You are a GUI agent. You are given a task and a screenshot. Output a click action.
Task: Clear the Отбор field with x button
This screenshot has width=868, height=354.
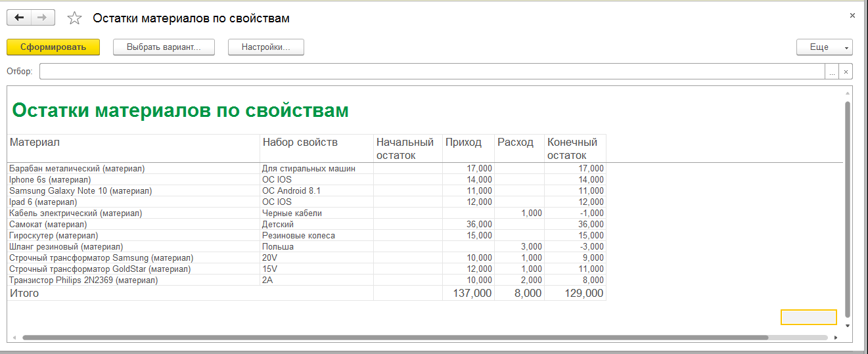click(846, 72)
